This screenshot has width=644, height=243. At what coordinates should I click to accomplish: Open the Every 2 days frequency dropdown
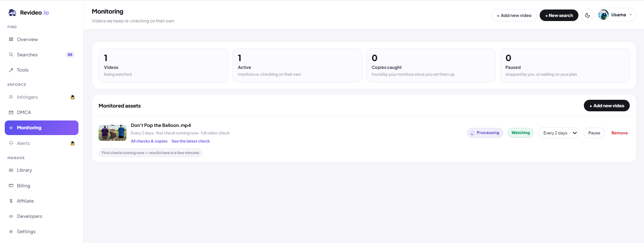point(558,133)
